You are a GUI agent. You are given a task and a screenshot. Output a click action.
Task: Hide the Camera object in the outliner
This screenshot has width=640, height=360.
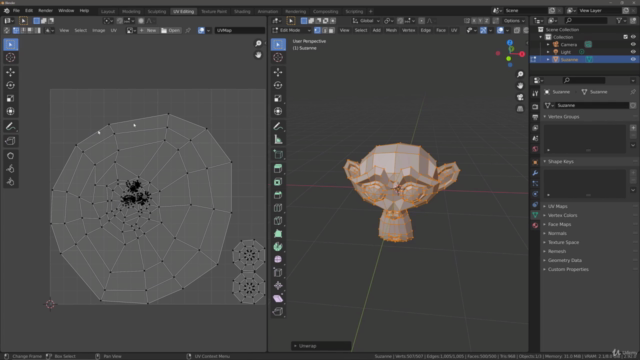point(633,44)
